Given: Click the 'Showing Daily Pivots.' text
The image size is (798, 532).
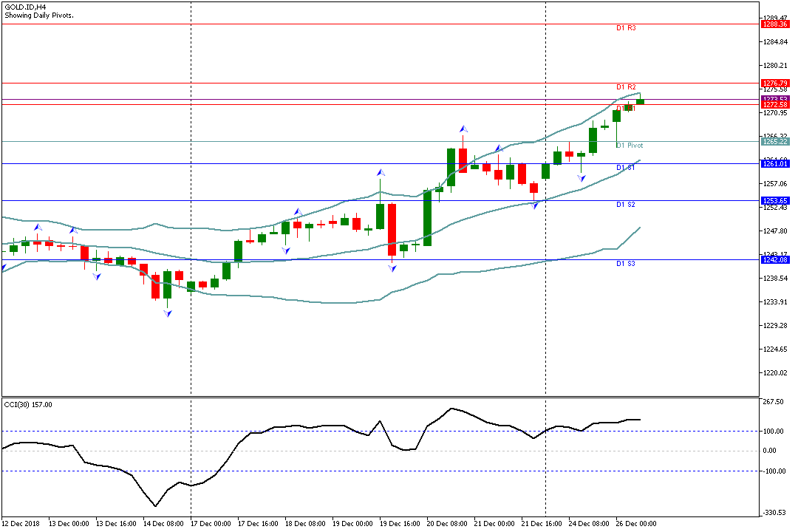Looking at the screenshot, I should pos(39,15).
